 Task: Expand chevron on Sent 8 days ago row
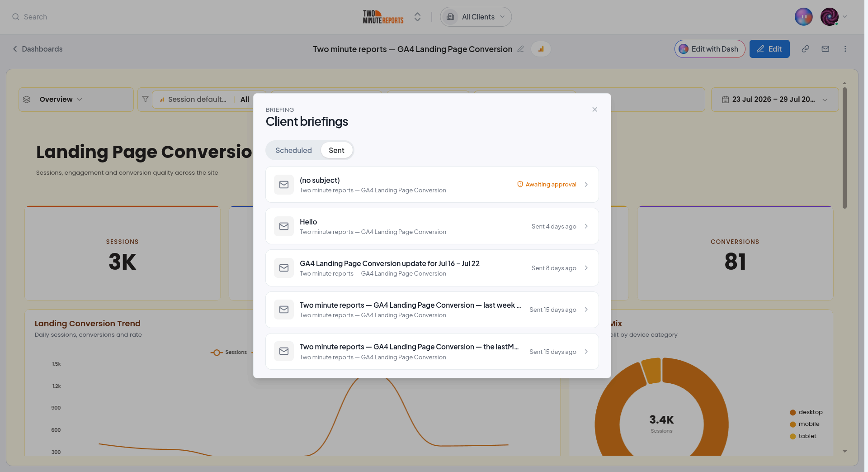[586, 268]
